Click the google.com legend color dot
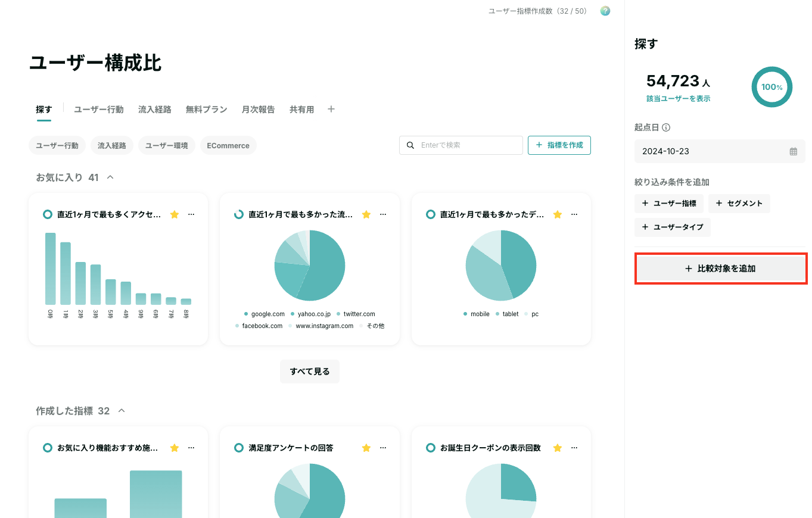This screenshot has width=812, height=518. 246,314
